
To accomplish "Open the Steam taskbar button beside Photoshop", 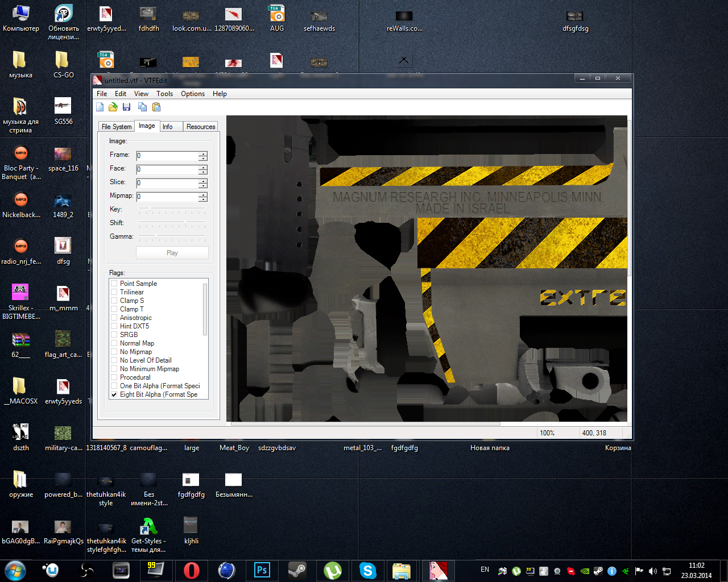I will pyautogui.click(x=297, y=570).
